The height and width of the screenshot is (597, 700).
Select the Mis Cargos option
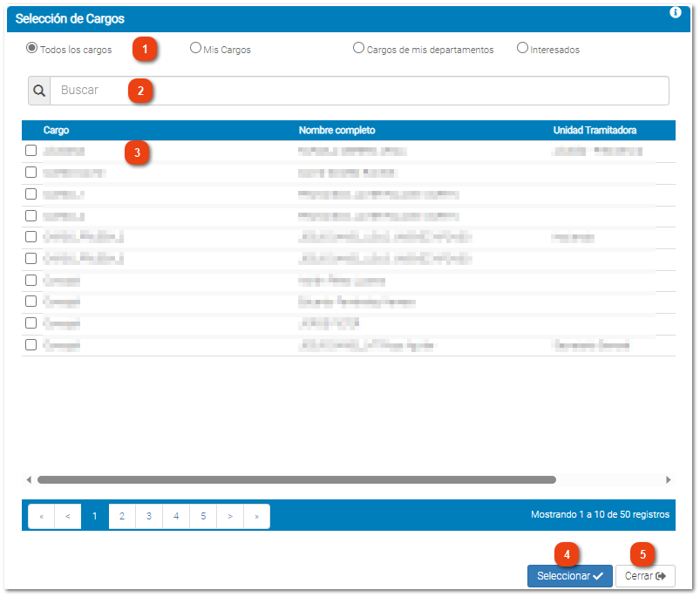pyautogui.click(x=195, y=48)
